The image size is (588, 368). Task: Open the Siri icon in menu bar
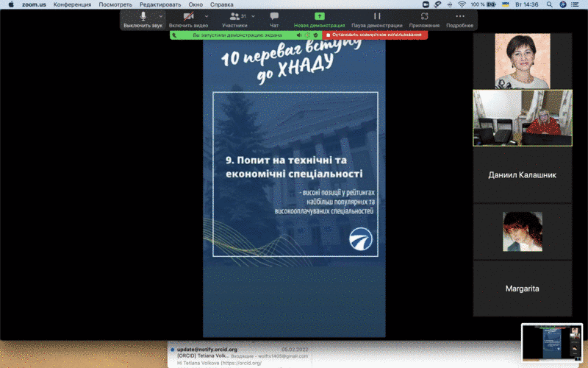click(562, 4)
